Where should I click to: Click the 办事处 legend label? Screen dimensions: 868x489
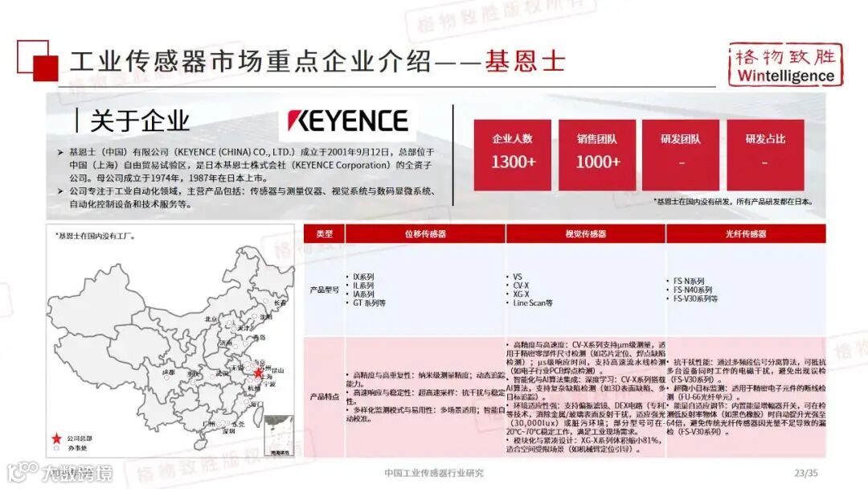pos(77,448)
